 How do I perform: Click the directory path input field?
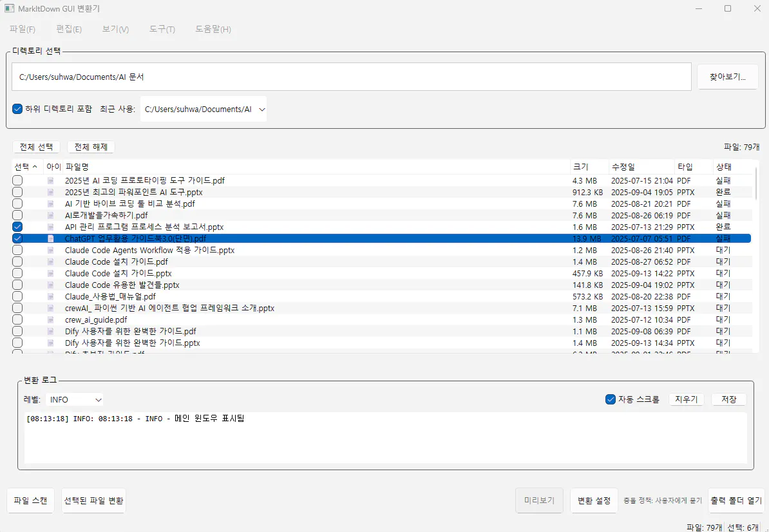pyautogui.click(x=352, y=77)
